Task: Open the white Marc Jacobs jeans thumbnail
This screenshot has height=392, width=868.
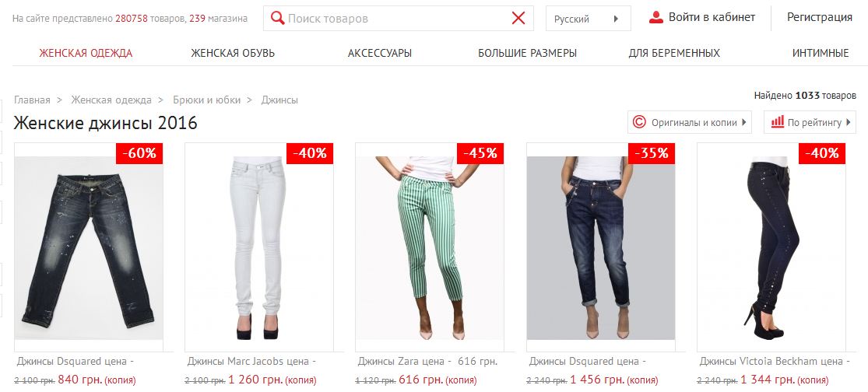Action: tap(259, 247)
